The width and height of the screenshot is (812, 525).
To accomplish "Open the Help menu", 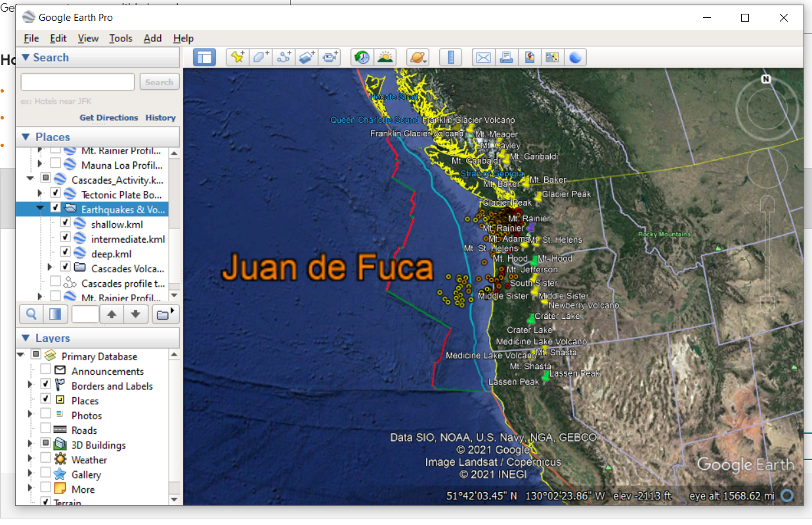I will pos(183,38).
